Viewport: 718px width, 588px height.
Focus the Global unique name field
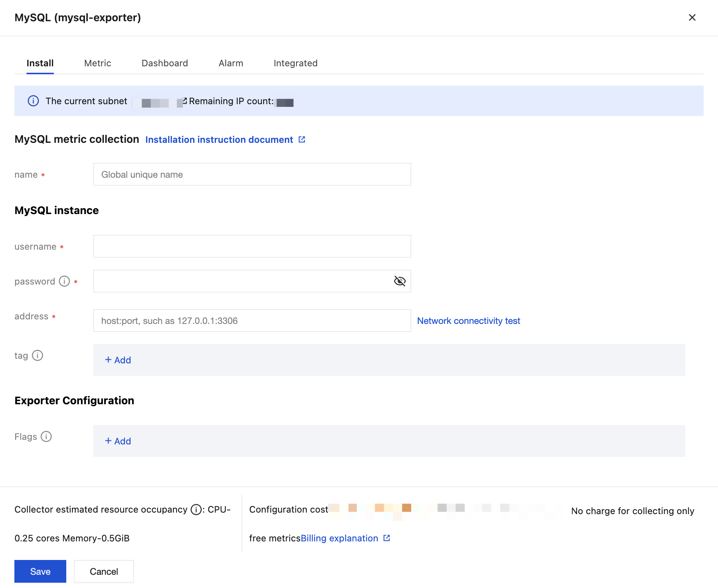click(x=252, y=175)
